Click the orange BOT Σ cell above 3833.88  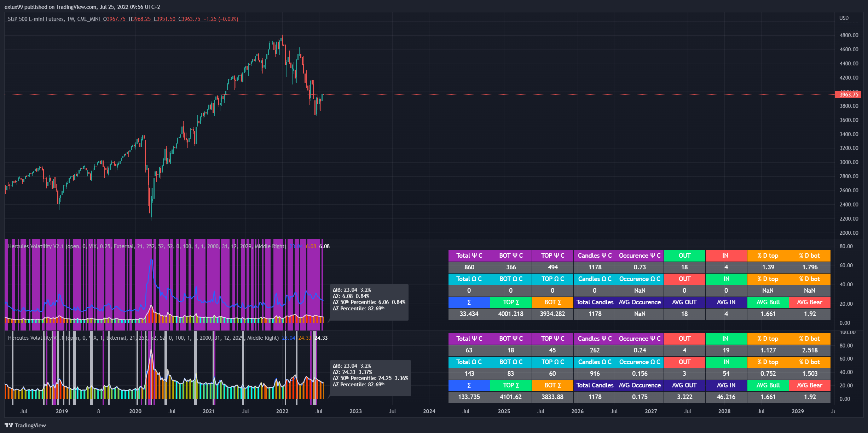[552, 385]
